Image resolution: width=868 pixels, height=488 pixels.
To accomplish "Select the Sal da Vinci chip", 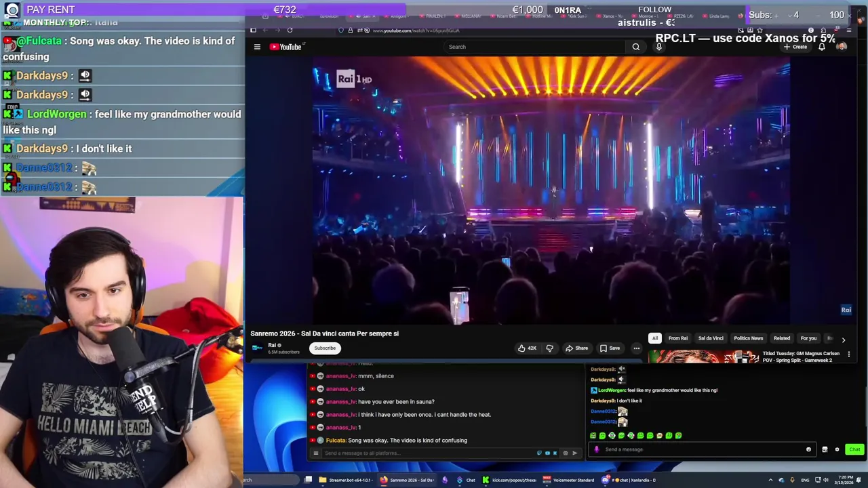I will [711, 338].
